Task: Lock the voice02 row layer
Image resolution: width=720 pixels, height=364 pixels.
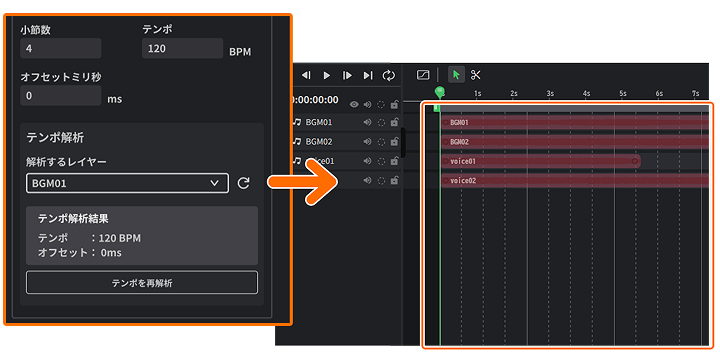Action: click(394, 180)
